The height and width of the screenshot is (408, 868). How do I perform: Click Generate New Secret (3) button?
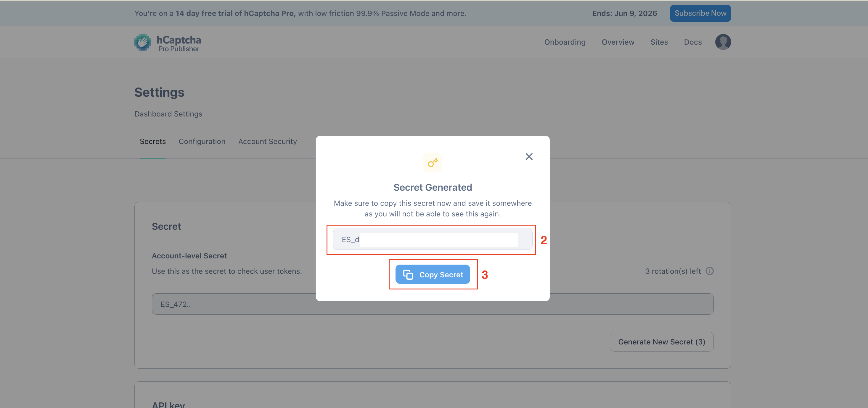click(661, 342)
